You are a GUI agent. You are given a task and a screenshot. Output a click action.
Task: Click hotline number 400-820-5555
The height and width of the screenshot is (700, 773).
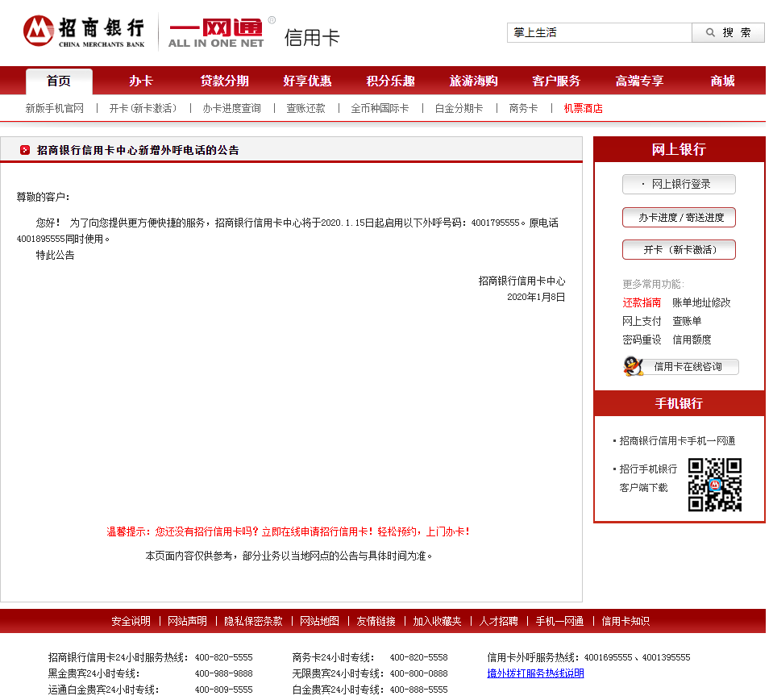pyautogui.click(x=224, y=657)
